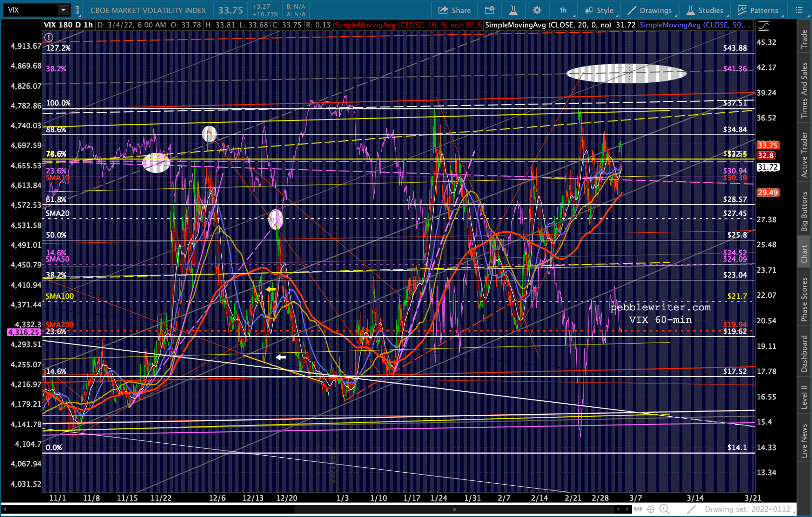Open the Style dropdown menu
Screen dimensions: 812x517
tap(599, 10)
